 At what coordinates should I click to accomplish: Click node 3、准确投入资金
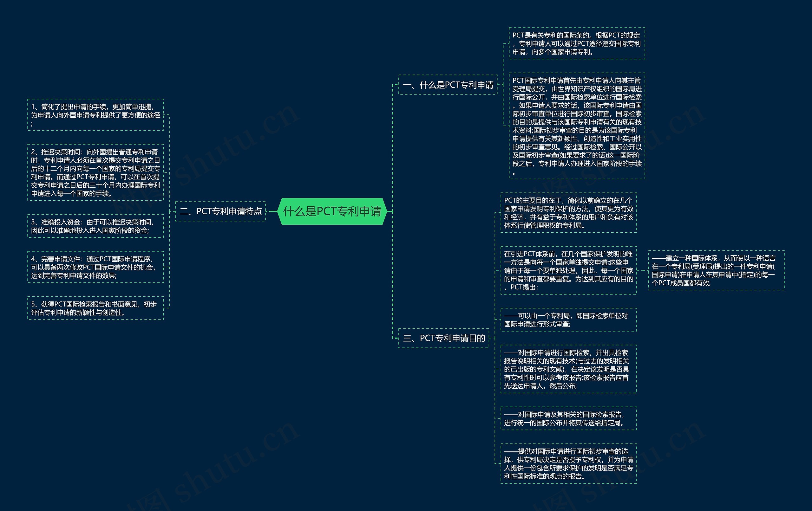tap(95, 226)
